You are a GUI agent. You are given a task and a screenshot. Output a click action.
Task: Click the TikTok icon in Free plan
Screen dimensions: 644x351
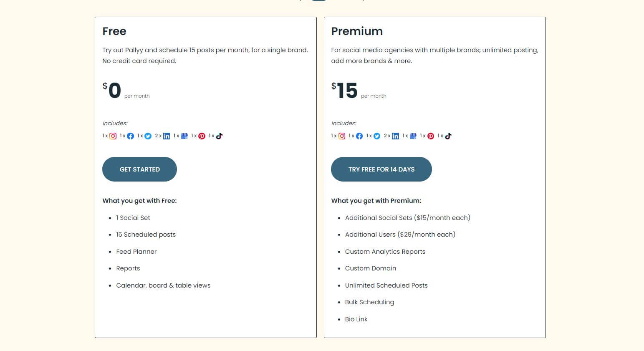(x=220, y=136)
